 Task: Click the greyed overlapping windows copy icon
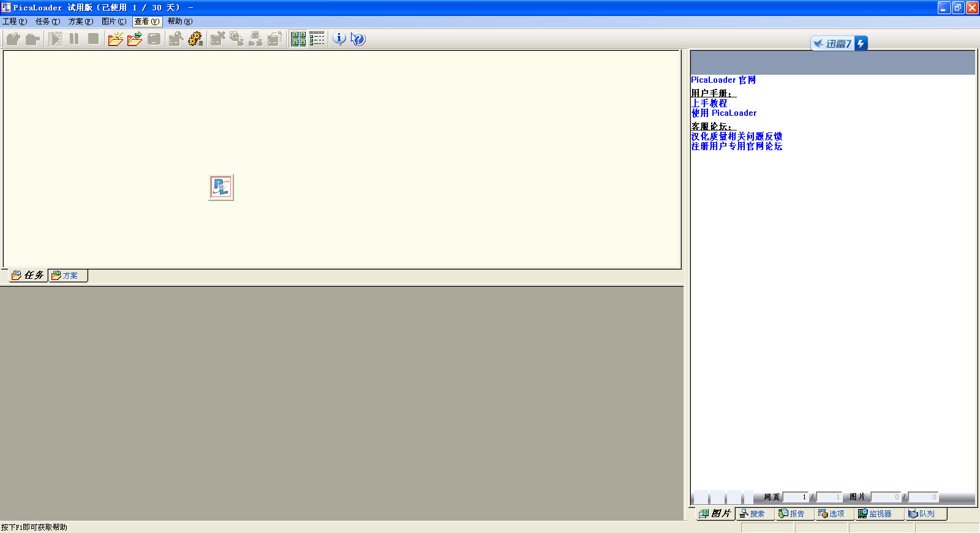tap(236, 39)
